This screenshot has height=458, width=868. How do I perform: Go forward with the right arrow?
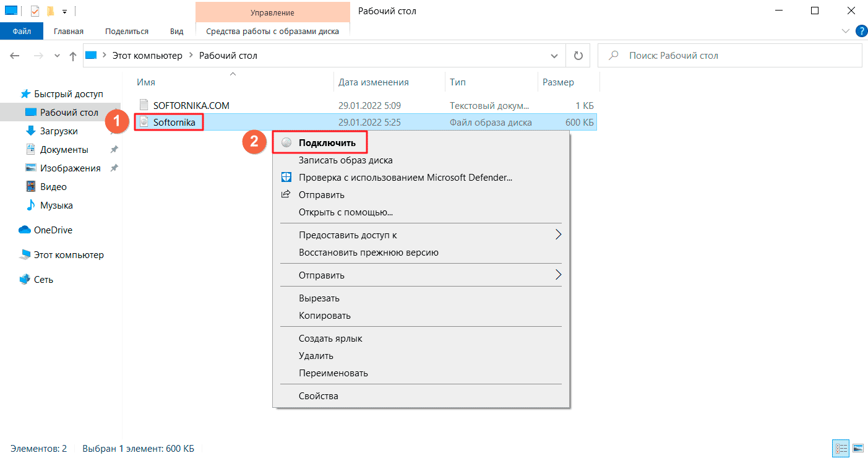point(38,56)
